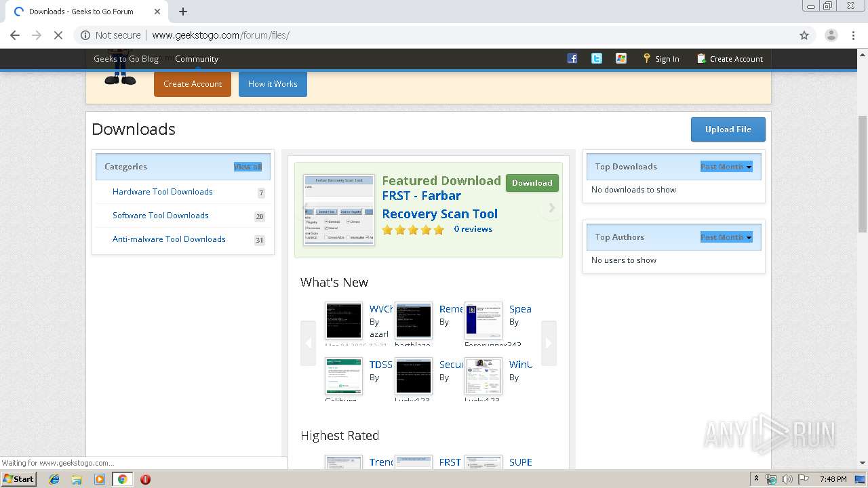
Task: Open Software Tool Downloads category
Action: (x=161, y=216)
